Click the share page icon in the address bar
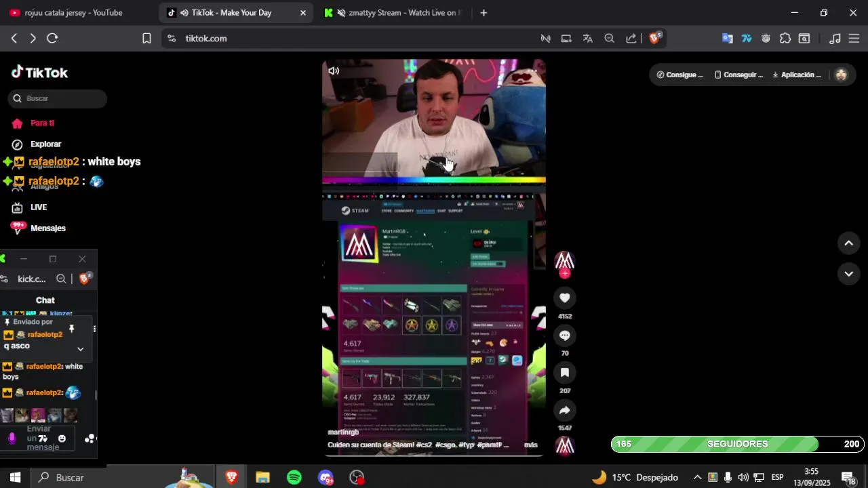Screen dimensions: 868x488 [631, 39]
